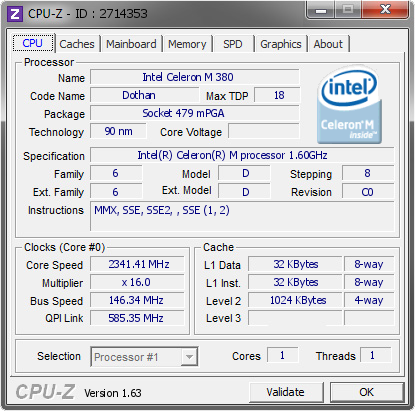The width and height of the screenshot is (415, 411).
Task: Click the Validate button
Action: click(286, 392)
